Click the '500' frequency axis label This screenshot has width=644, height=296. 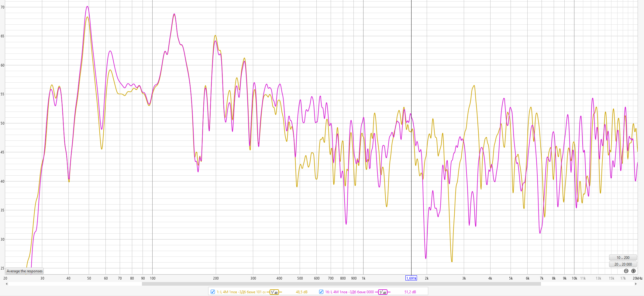300,278
